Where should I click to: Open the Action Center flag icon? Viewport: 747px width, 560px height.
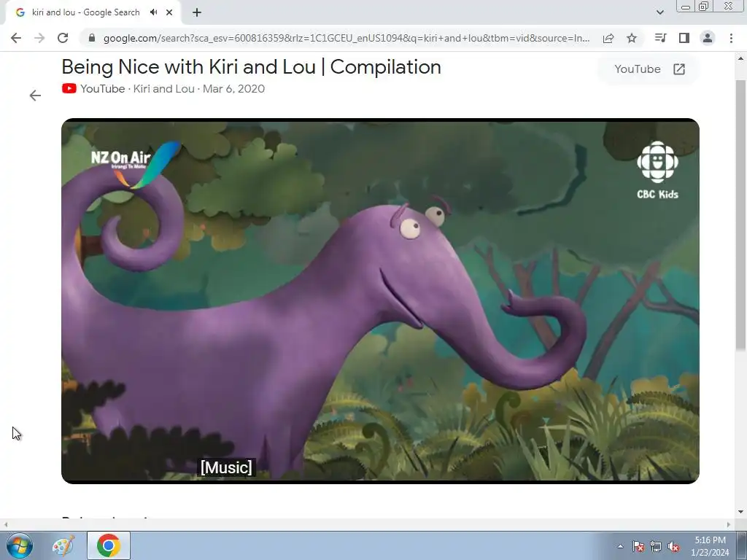pos(638,546)
